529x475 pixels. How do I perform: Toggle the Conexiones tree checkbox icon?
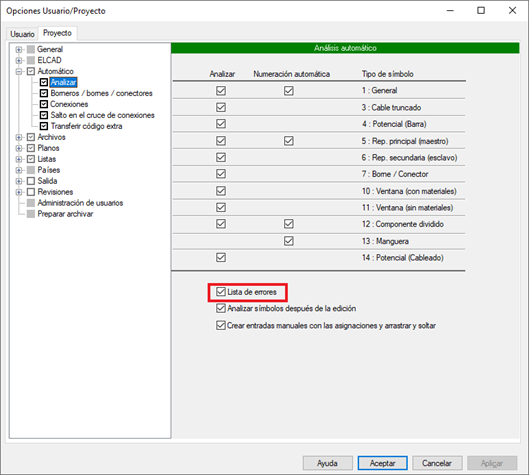44,104
